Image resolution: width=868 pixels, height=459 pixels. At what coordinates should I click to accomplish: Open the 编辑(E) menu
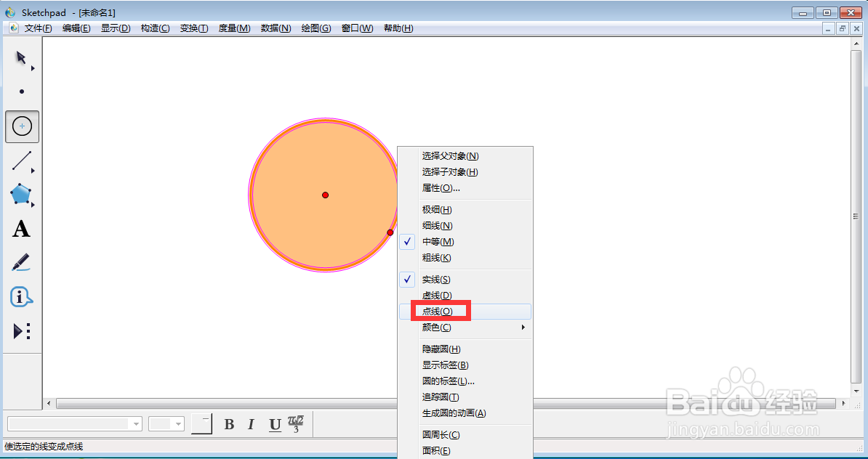pyautogui.click(x=76, y=28)
